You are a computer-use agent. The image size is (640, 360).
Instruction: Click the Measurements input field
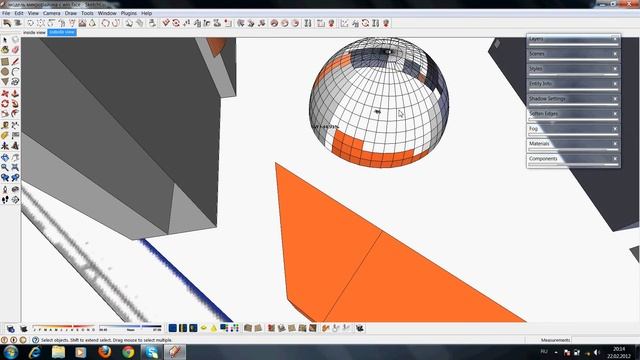(605, 340)
